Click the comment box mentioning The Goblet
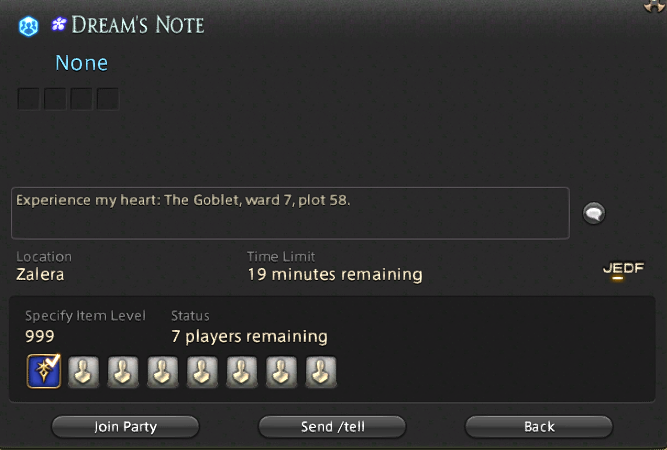 [290, 213]
